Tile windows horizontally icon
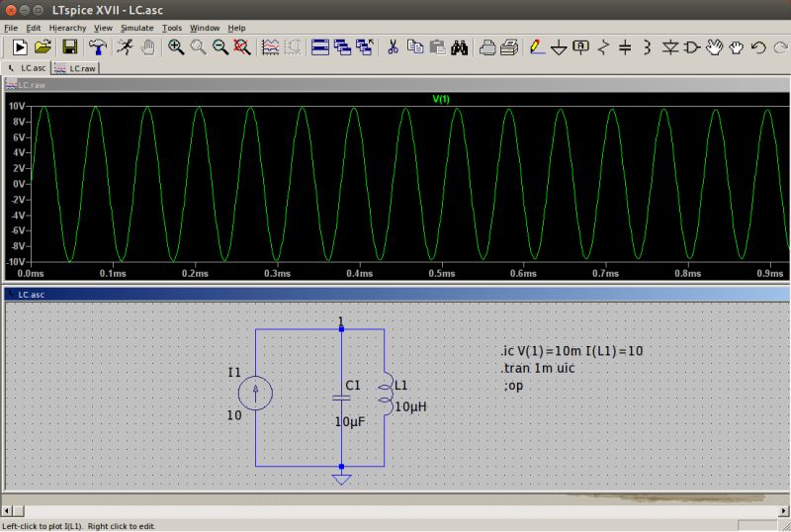The image size is (791, 532). pyautogui.click(x=319, y=47)
